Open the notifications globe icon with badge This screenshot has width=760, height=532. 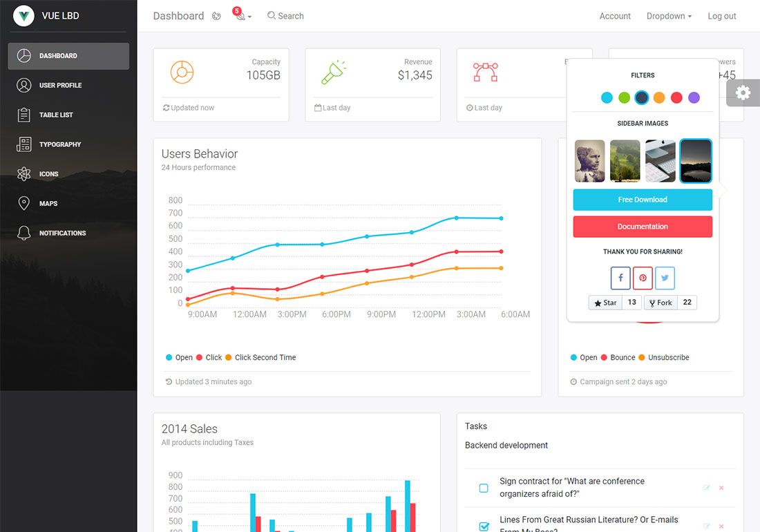coord(240,15)
